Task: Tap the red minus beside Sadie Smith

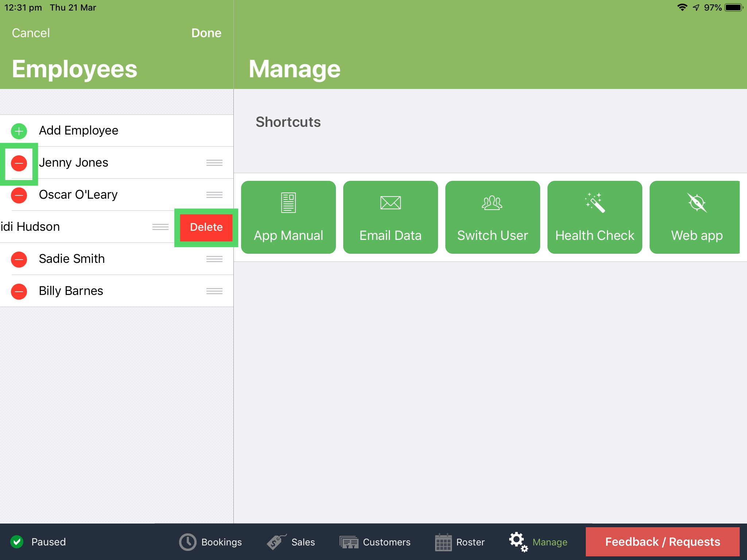Action: pos(19,259)
